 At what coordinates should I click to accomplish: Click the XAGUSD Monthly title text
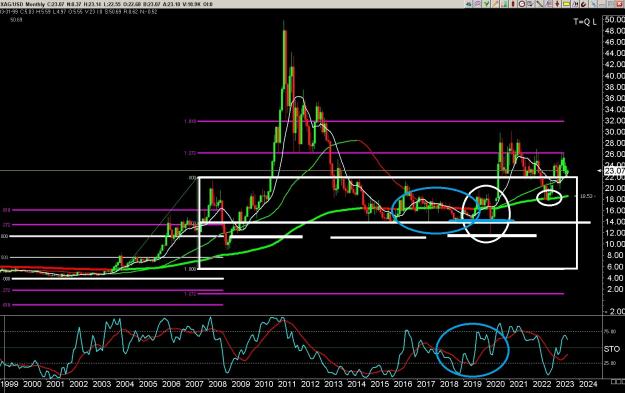click(23, 4)
